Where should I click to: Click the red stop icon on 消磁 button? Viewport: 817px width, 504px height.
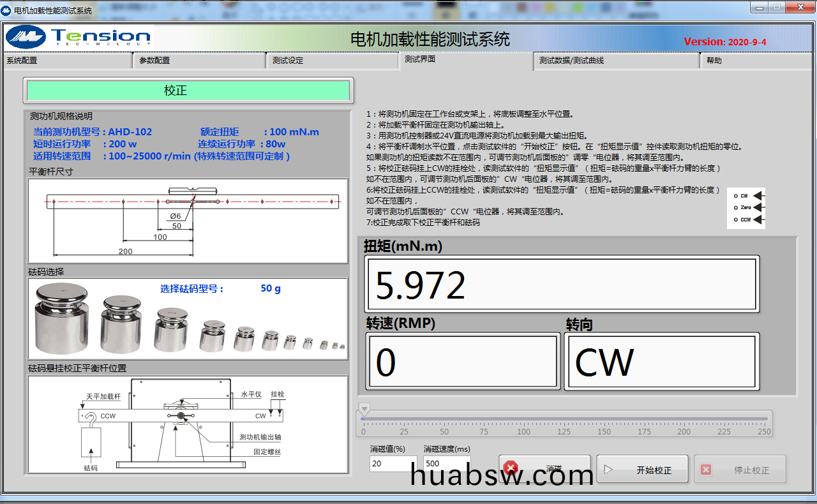coord(511,469)
